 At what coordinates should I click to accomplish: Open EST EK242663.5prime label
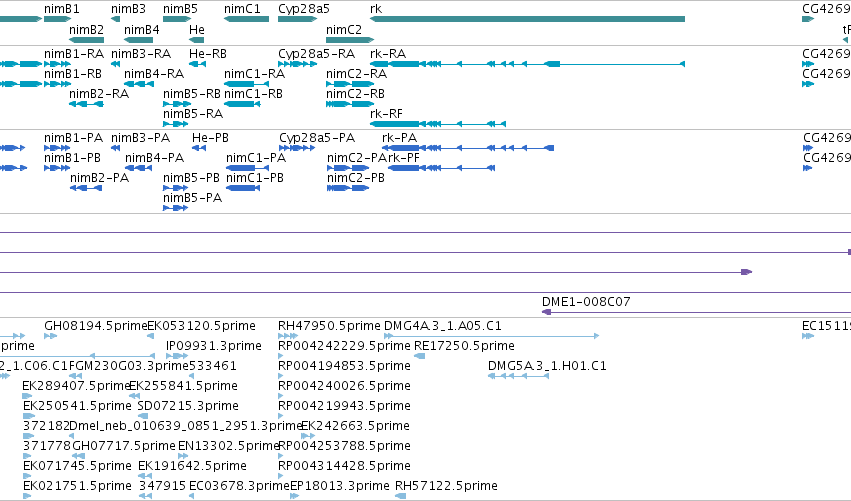tap(355, 426)
